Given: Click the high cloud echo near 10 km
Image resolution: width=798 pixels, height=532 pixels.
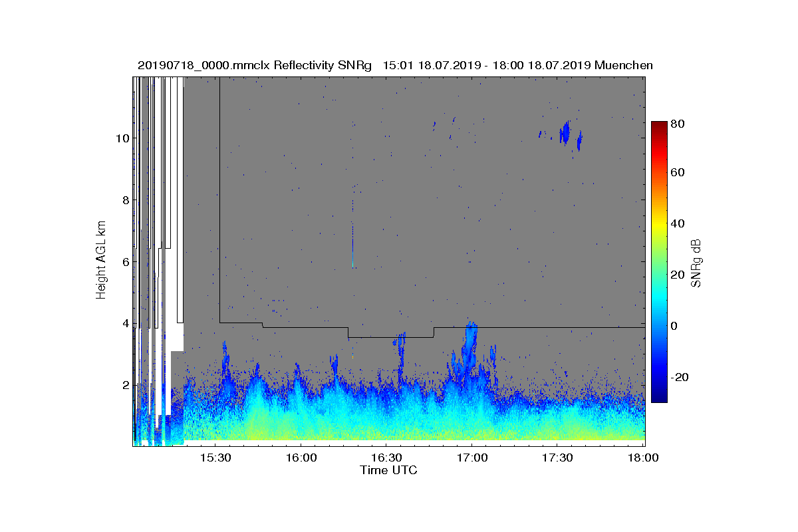Looking at the screenshot, I should click(x=565, y=132).
